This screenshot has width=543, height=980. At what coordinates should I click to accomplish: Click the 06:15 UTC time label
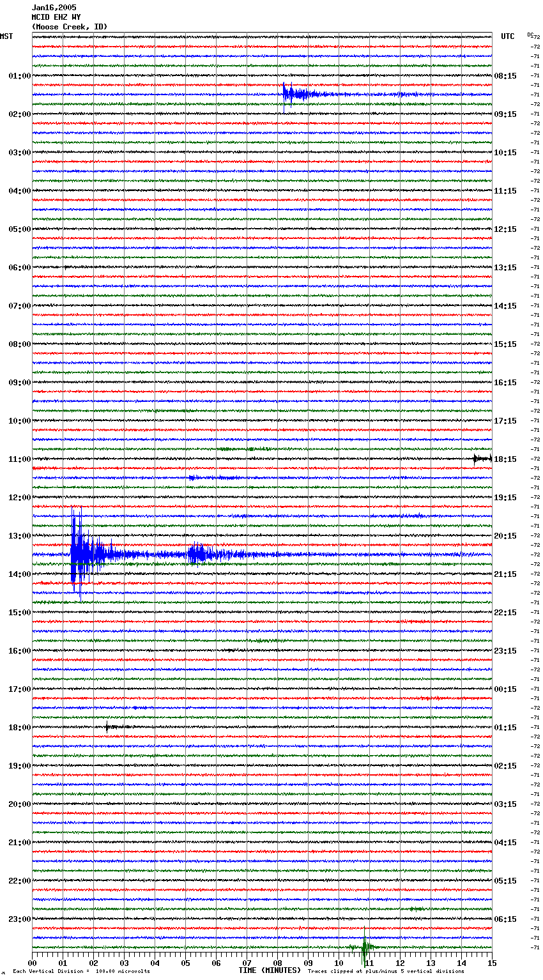tap(505, 919)
